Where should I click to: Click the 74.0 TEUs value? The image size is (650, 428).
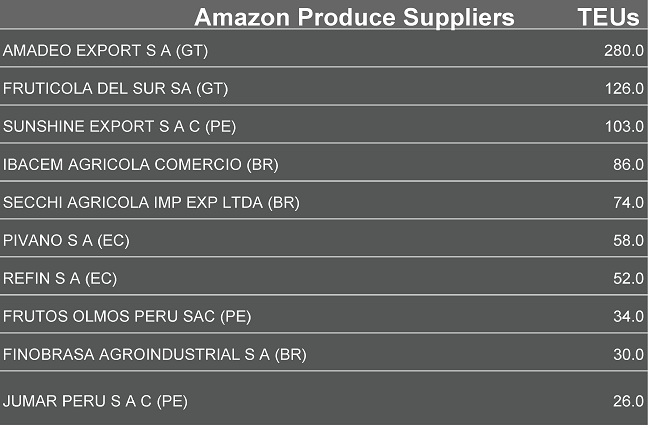(627, 203)
